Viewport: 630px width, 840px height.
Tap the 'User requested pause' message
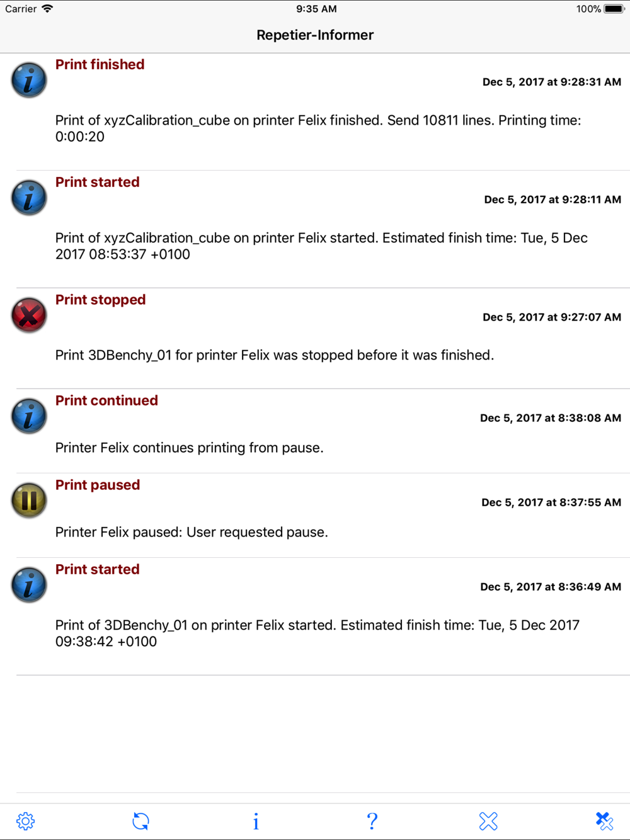(192, 532)
